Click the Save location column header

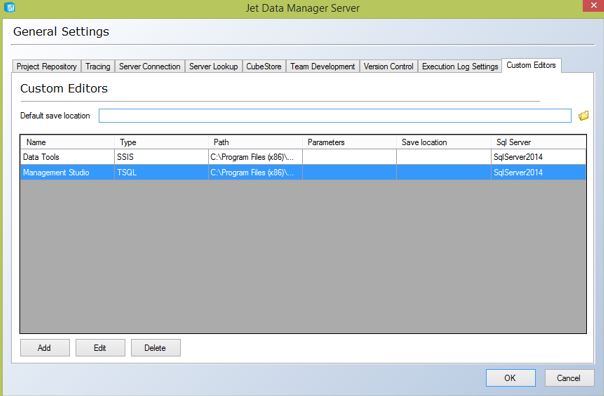pyautogui.click(x=444, y=142)
